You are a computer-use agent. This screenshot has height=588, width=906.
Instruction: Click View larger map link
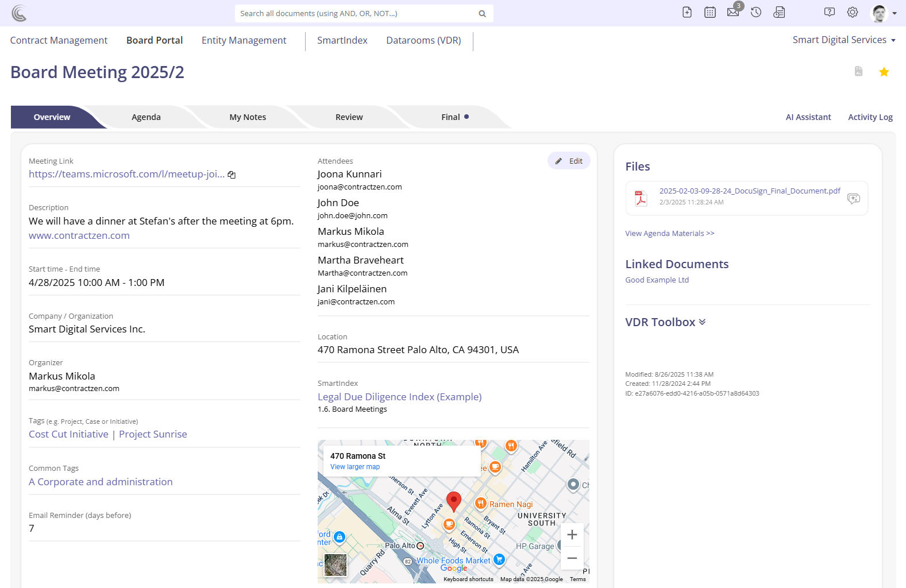point(355,467)
